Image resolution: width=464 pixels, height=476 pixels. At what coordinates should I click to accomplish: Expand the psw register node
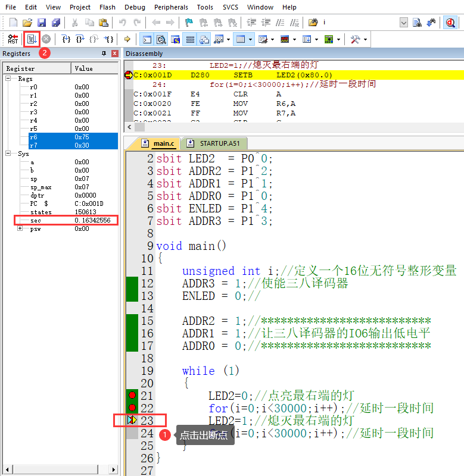point(20,228)
